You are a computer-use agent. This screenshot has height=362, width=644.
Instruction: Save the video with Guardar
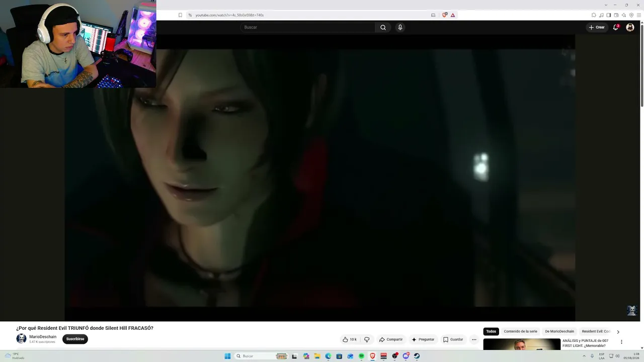[453, 339]
